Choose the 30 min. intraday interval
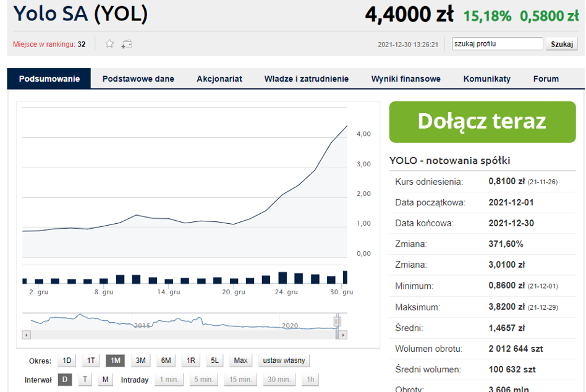Viewport: 586px width, 392px height. tap(279, 380)
